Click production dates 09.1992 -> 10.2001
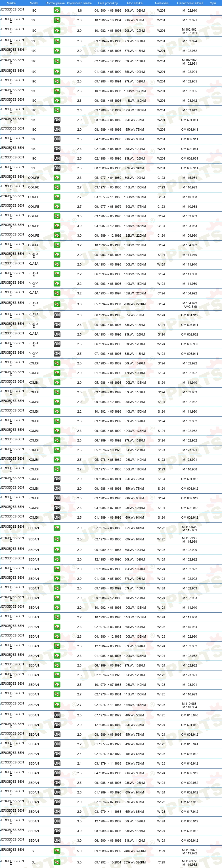Image resolution: width=222 pixels, height=868 pixels. [x=108, y=862]
